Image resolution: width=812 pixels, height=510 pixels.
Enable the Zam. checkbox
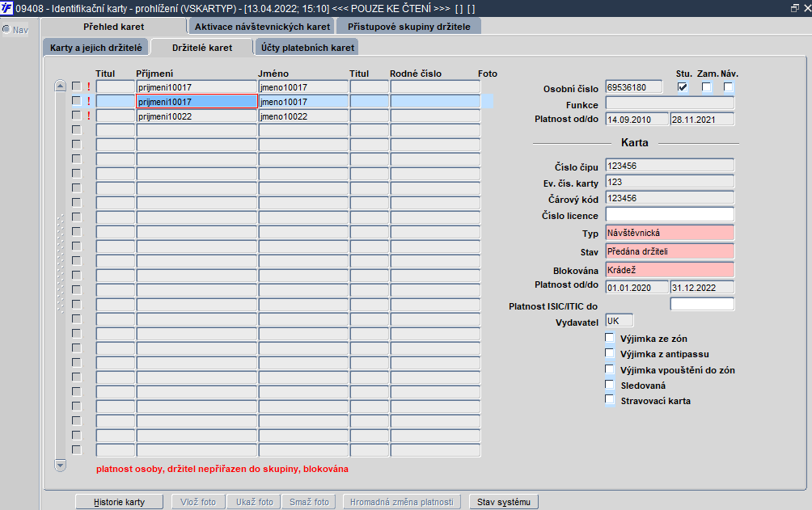click(x=706, y=87)
